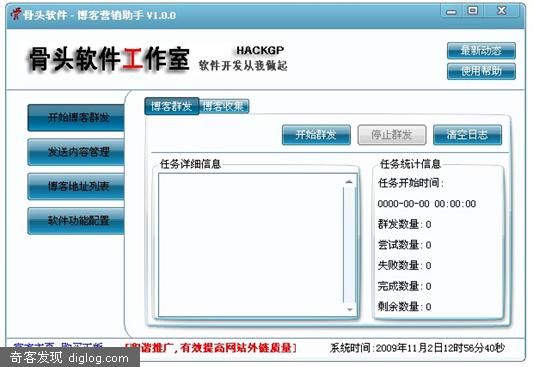Click the log box scroll down arrow
Image resolution: width=533 pixels, height=367 pixels.
(x=349, y=309)
